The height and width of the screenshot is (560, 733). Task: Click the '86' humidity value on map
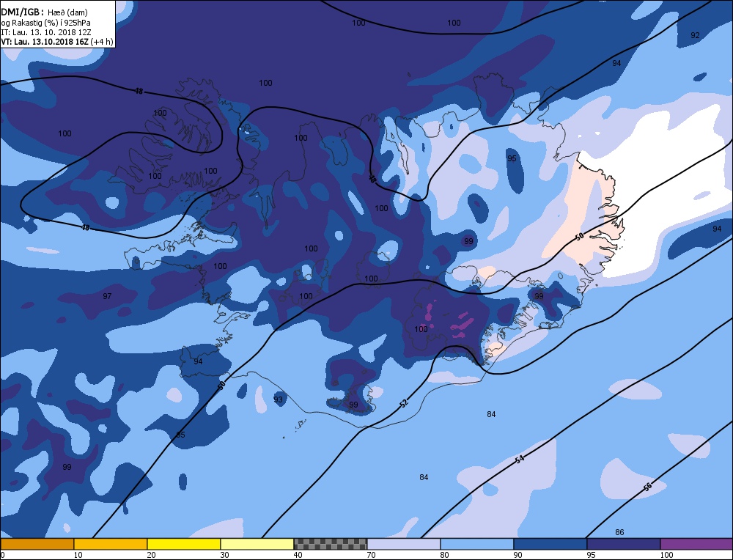point(619,532)
